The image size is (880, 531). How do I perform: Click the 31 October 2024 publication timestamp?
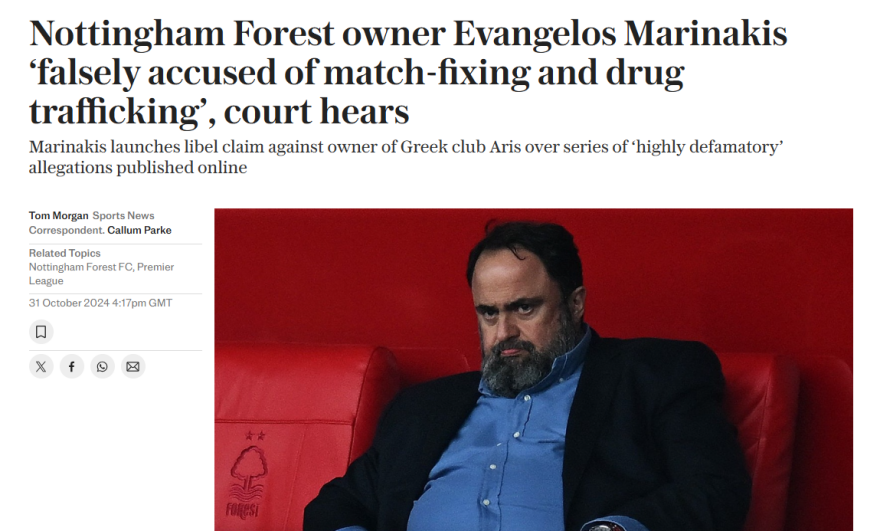(x=100, y=302)
